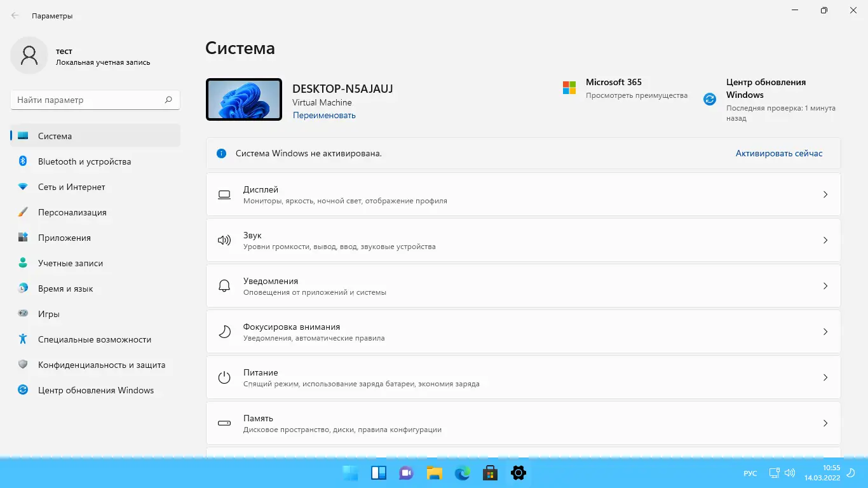The height and width of the screenshot is (488, 868).
Task: Click Активировать сейчас link
Action: tap(779, 153)
